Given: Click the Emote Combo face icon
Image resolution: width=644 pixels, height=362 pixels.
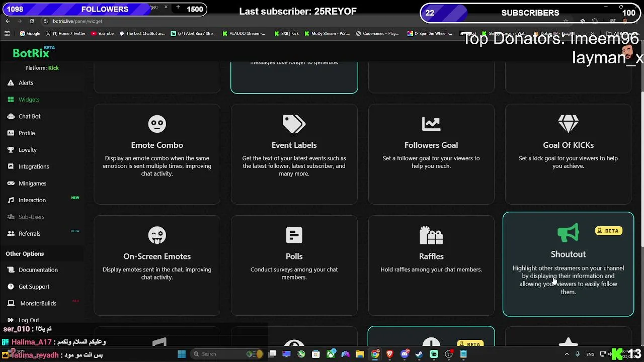Looking at the screenshot, I should tap(157, 124).
